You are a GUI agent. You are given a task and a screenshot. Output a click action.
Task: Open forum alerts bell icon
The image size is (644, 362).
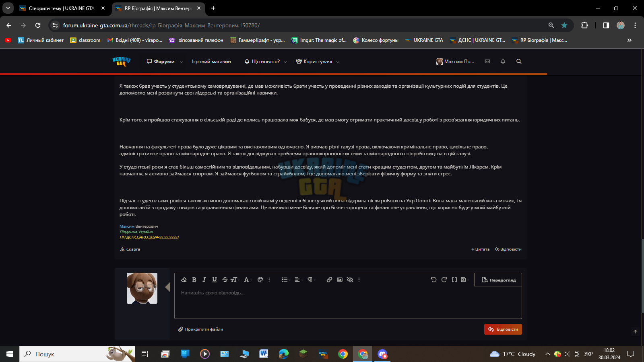point(503,62)
